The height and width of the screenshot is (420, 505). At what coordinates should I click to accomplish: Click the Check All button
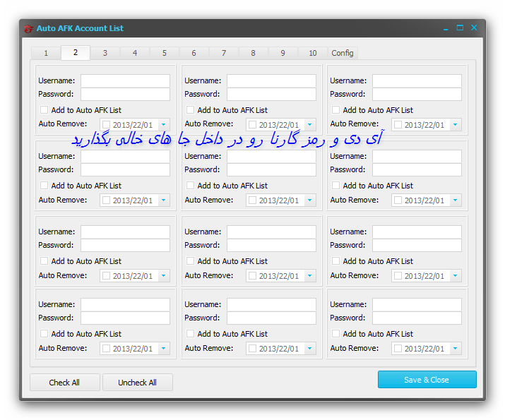pos(65,383)
